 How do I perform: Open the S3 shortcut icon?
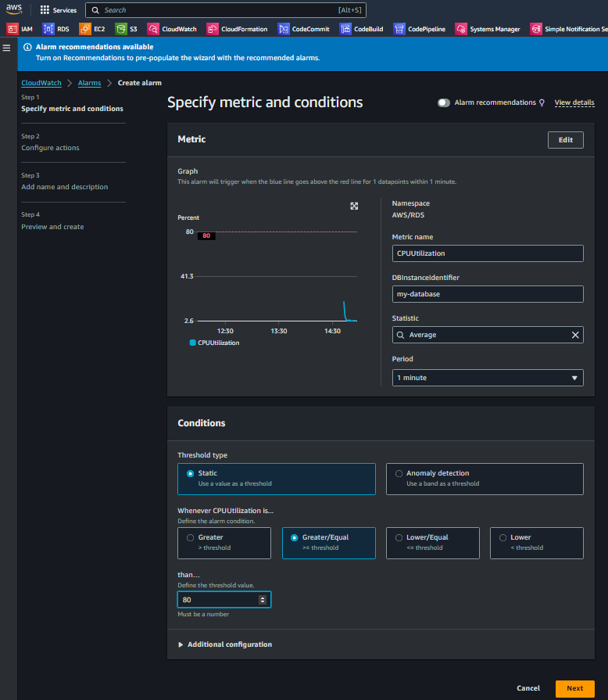tap(121, 29)
